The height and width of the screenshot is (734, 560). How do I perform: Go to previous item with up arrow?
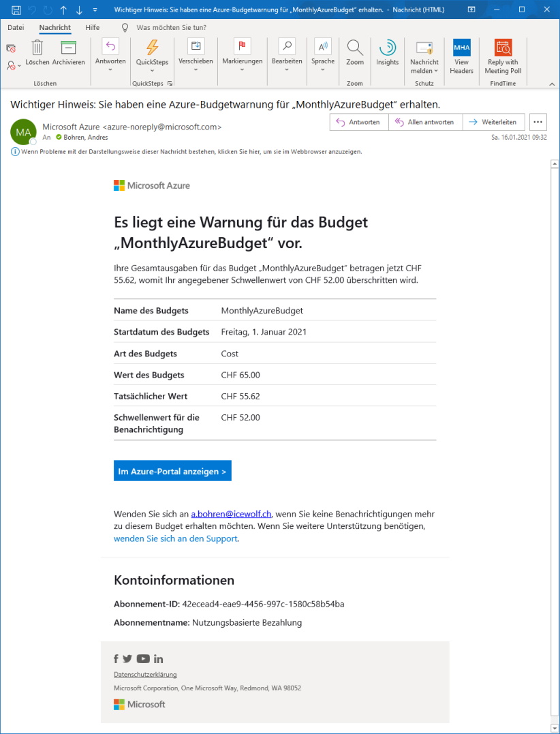pos(63,10)
